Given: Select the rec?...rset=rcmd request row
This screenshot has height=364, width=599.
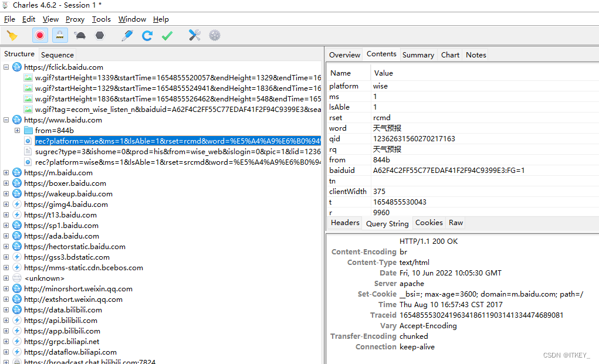Looking at the screenshot, I should [178, 141].
